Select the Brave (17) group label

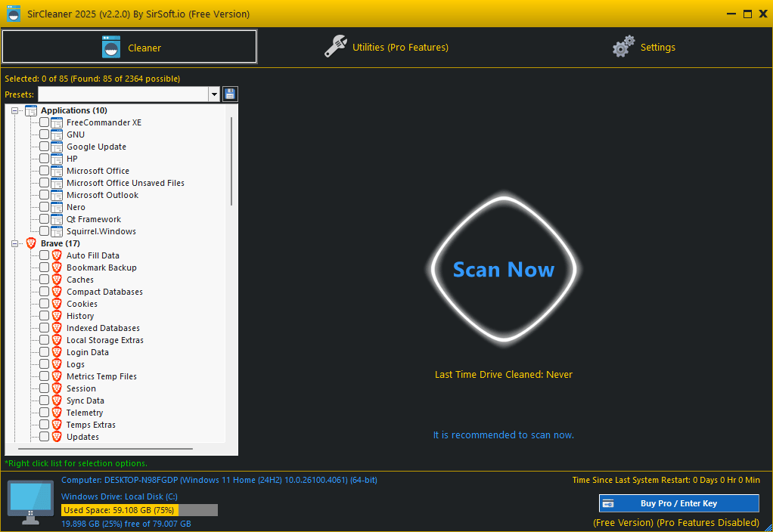click(61, 243)
